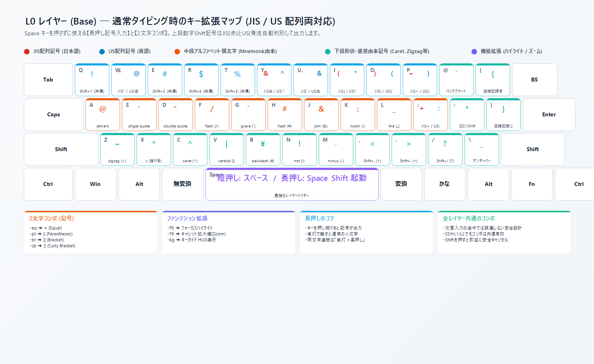Select the W key with @ symbol
The width and height of the screenshot is (594, 364).
(x=128, y=80)
